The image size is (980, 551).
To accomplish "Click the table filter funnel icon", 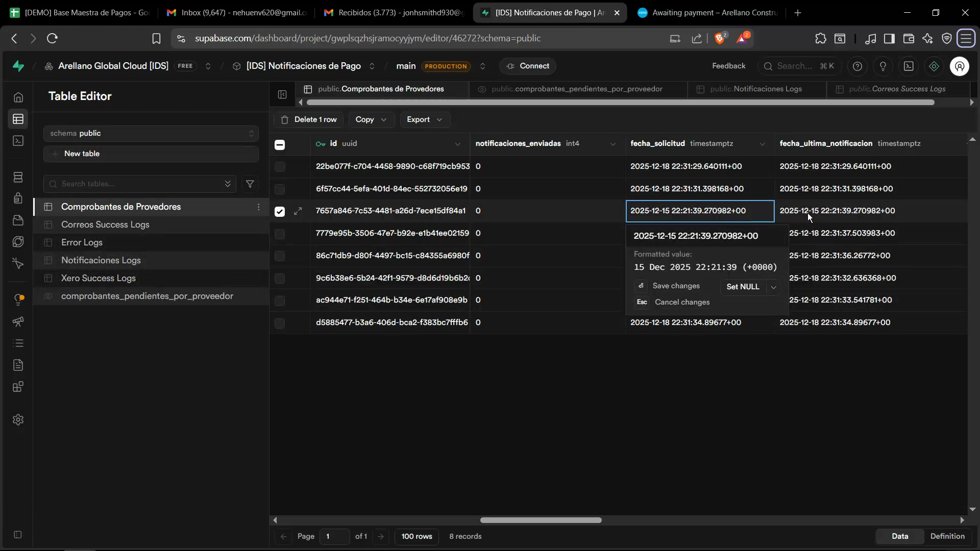I will click(x=250, y=184).
